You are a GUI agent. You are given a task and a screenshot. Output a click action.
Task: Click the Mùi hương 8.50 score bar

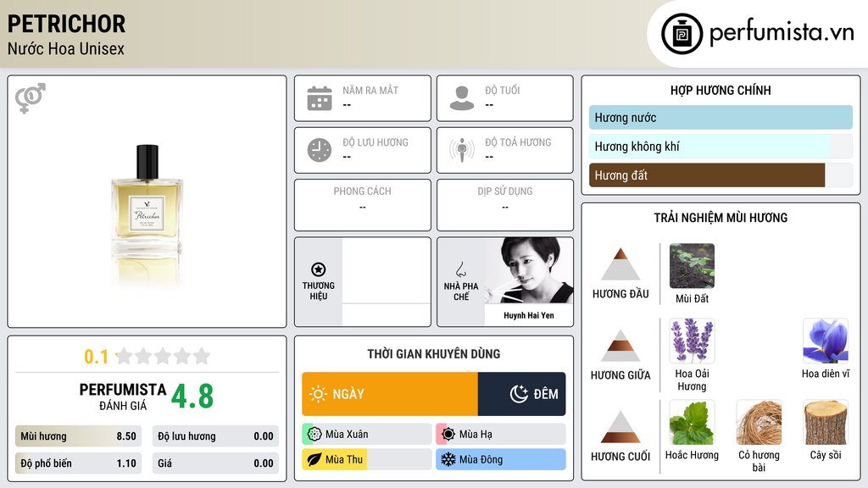click(x=78, y=436)
